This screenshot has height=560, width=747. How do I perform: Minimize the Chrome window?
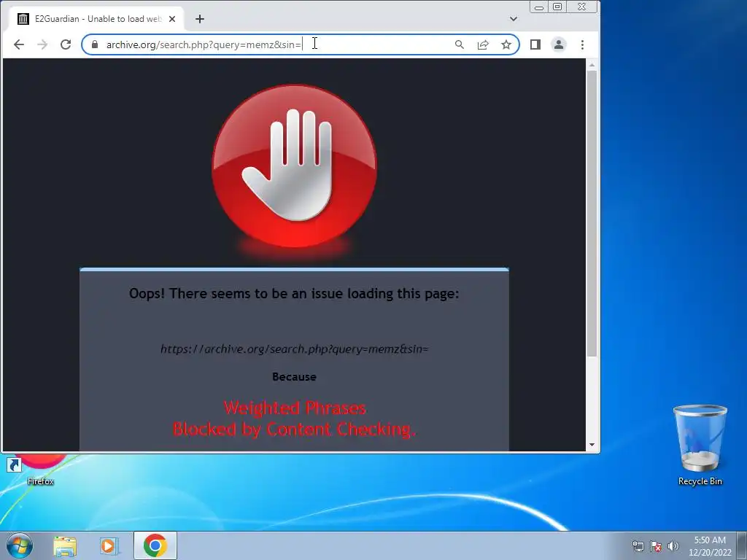point(539,7)
